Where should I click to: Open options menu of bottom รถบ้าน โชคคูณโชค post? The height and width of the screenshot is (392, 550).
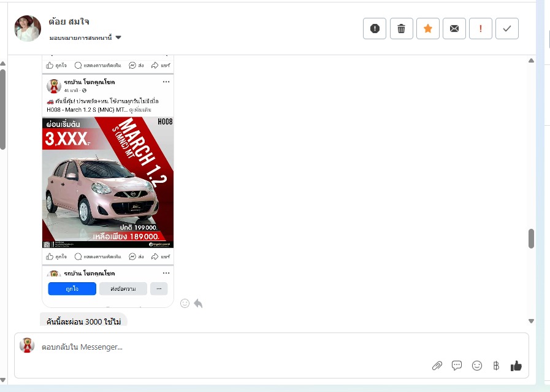pyautogui.click(x=166, y=273)
